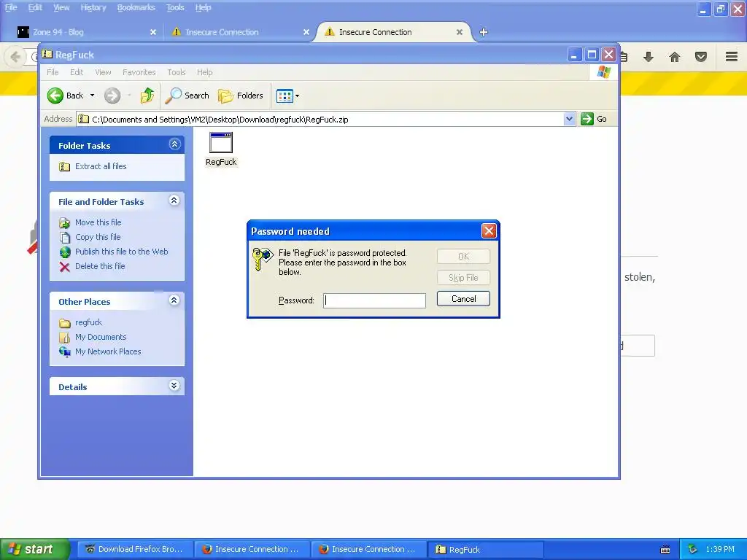Click the Copy this file icon
The width and height of the screenshot is (747, 560).
tap(65, 237)
